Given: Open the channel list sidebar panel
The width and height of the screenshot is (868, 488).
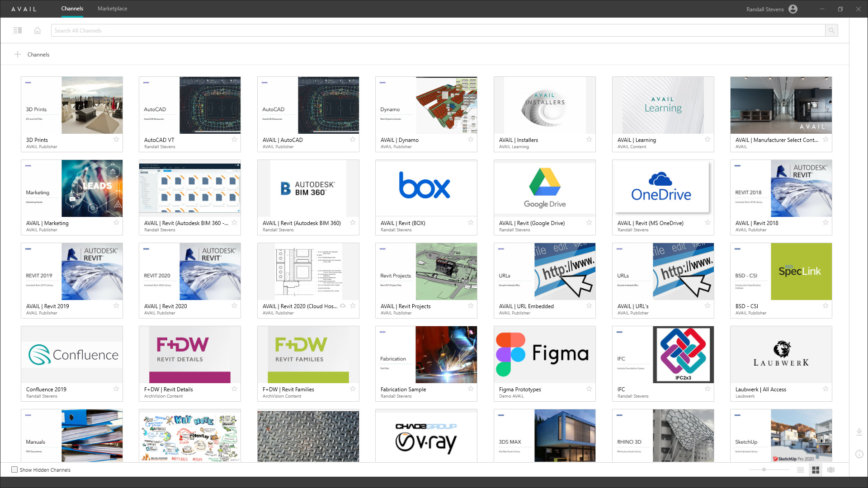Looking at the screenshot, I should click(18, 30).
